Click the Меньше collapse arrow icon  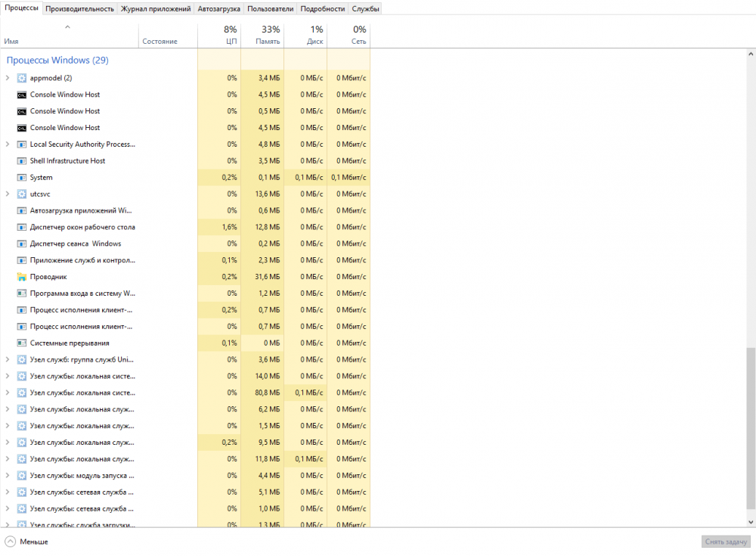pos(10,542)
